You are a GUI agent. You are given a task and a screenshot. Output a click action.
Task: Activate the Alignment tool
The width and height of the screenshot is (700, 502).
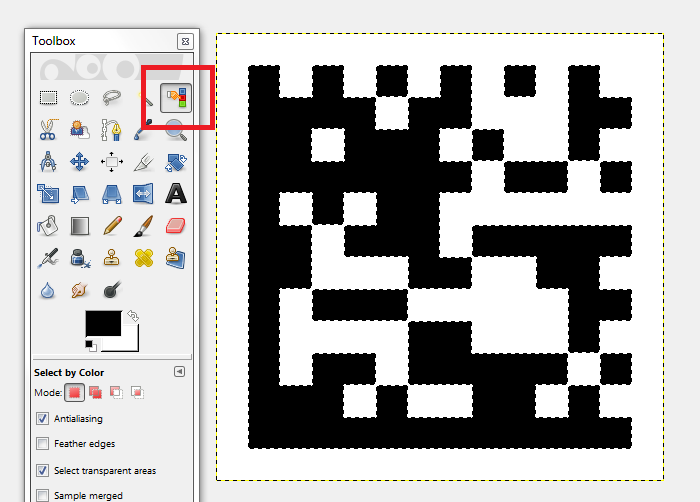point(112,162)
